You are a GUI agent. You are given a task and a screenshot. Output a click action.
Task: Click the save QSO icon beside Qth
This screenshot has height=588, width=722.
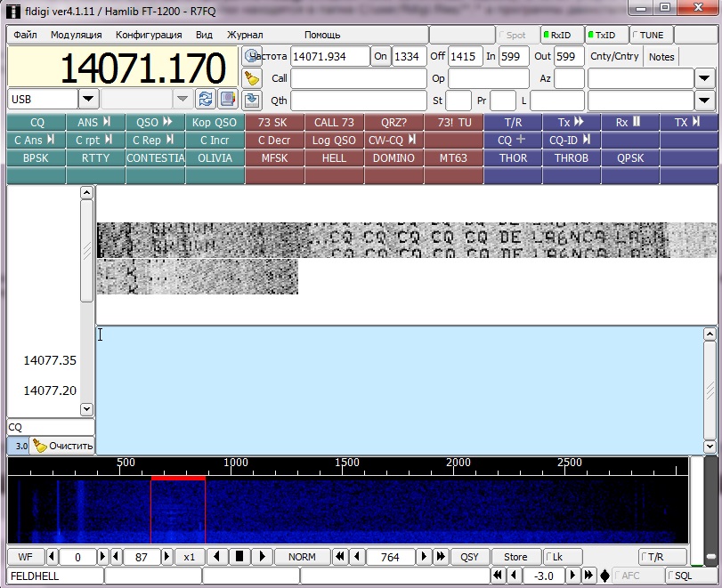(252, 100)
